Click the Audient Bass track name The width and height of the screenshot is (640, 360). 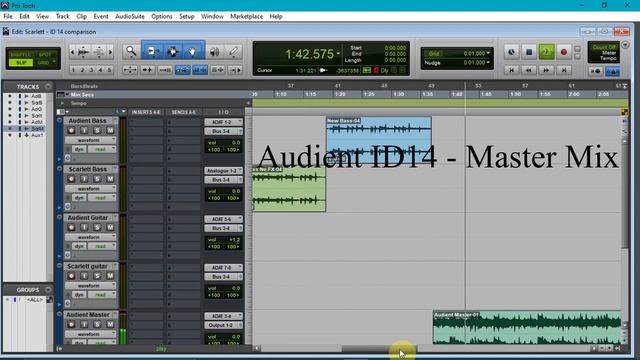click(x=87, y=121)
